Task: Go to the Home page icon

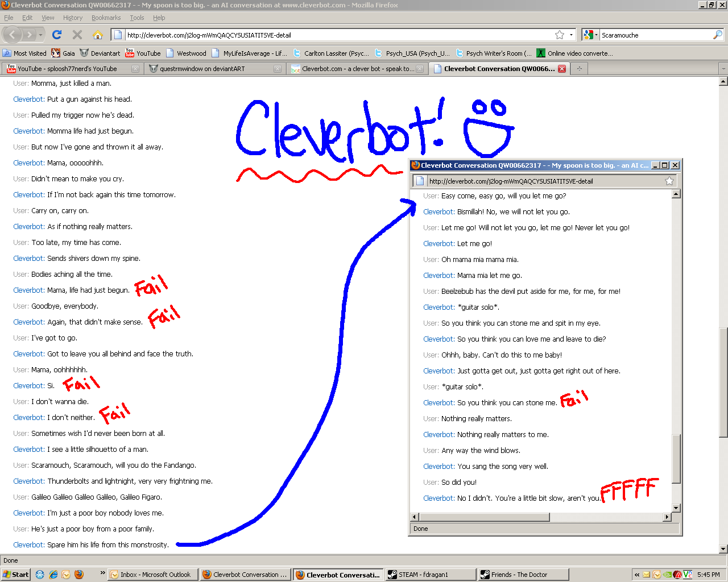Action: pyautogui.click(x=98, y=35)
